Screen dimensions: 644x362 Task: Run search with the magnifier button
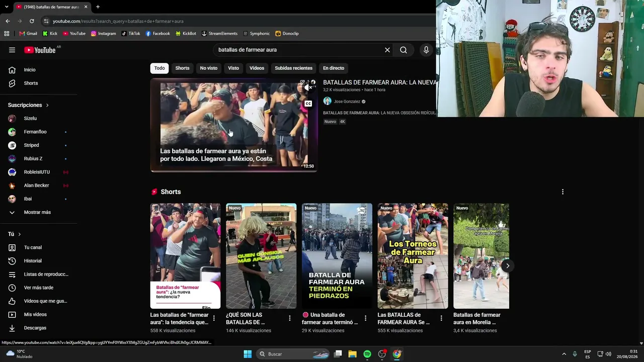click(x=404, y=50)
